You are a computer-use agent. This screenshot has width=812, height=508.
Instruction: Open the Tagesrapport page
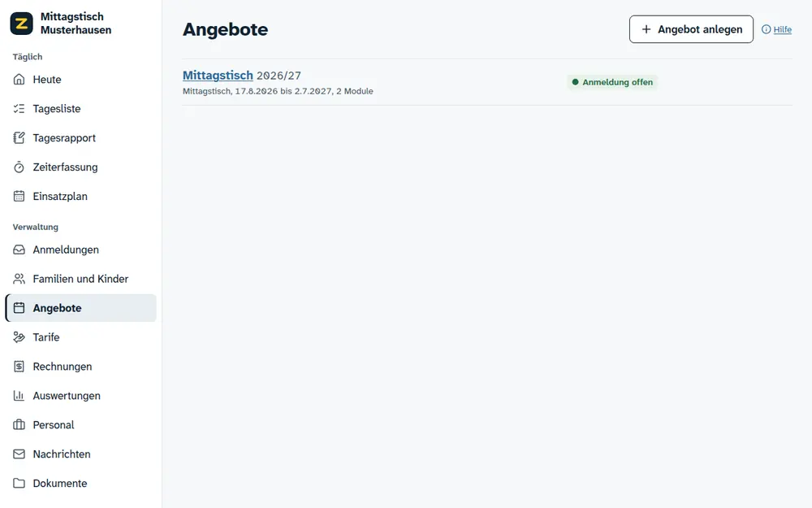pyautogui.click(x=80, y=138)
